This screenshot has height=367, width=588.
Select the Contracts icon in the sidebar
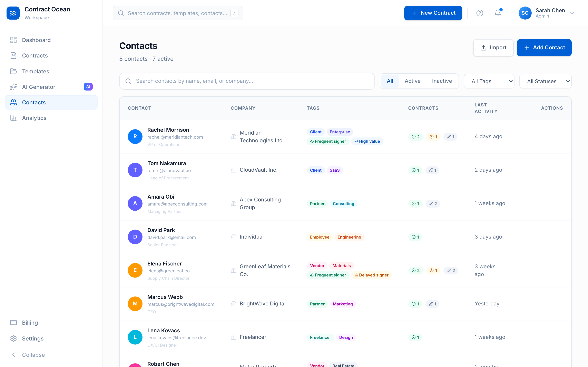pos(13,55)
